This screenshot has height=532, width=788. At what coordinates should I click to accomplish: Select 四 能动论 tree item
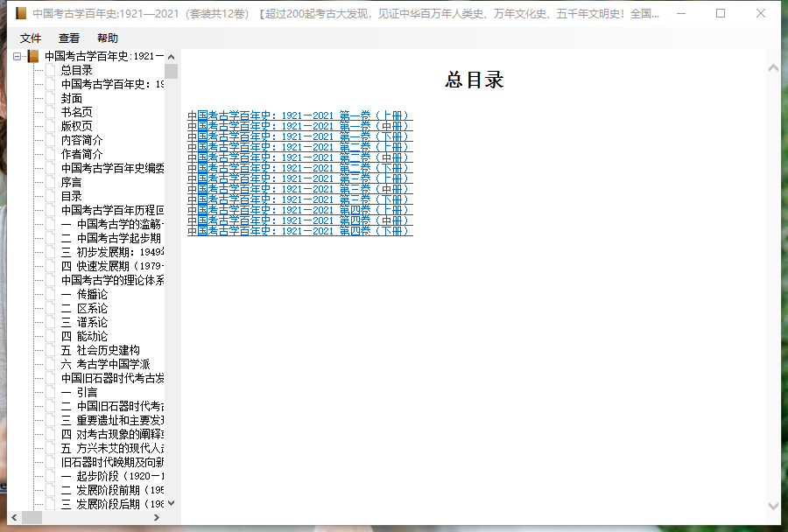[x=84, y=337]
